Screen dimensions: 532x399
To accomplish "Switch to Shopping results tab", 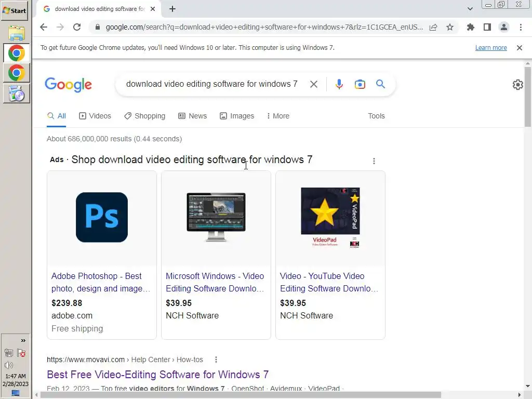I will tap(145, 116).
